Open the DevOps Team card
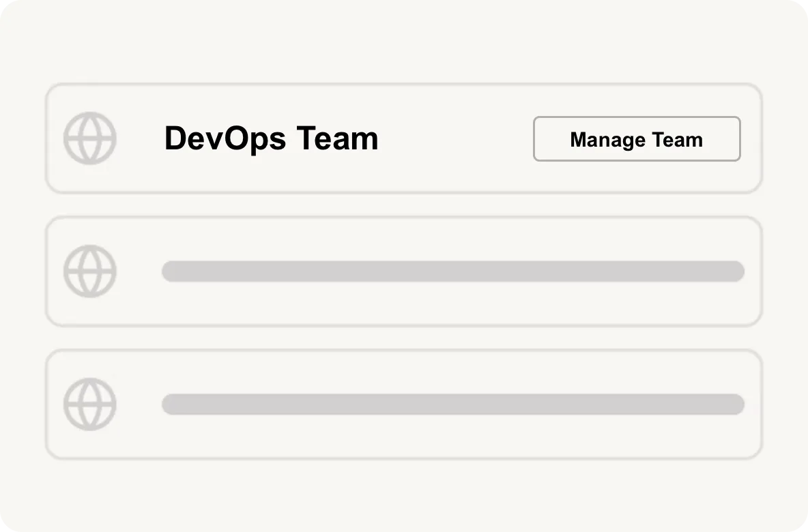Image resolution: width=808 pixels, height=532 pixels. coord(403,138)
